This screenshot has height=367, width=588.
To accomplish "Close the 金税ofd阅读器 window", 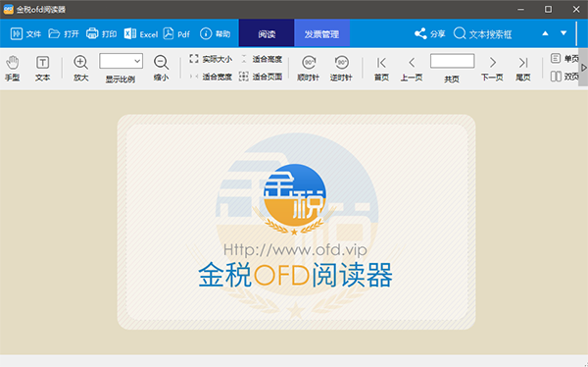I will tap(576, 10).
